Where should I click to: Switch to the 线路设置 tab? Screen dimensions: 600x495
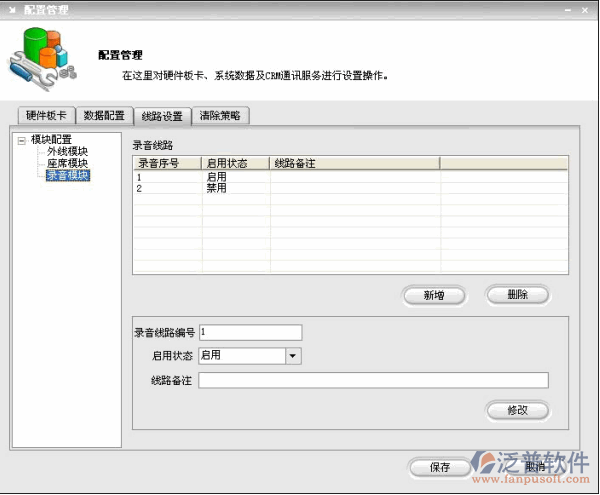(161, 116)
